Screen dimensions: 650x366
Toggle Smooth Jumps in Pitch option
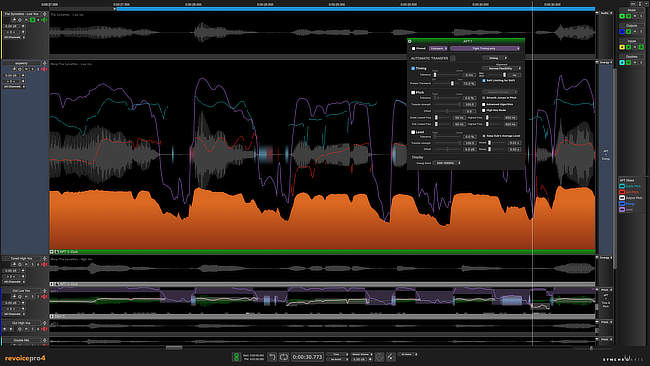(484, 98)
